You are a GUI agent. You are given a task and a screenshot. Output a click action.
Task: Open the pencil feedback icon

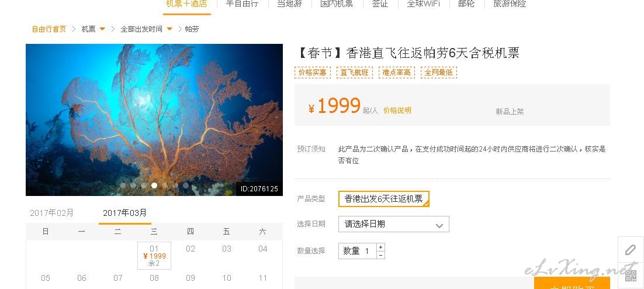point(631,250)
